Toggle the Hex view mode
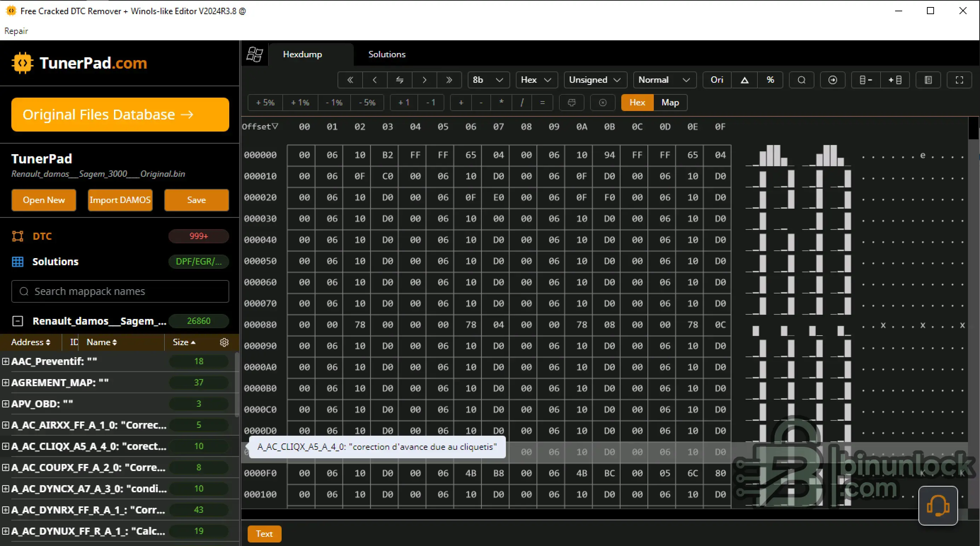Viewport: 980px width, 546px height. (x=637, y=103)
